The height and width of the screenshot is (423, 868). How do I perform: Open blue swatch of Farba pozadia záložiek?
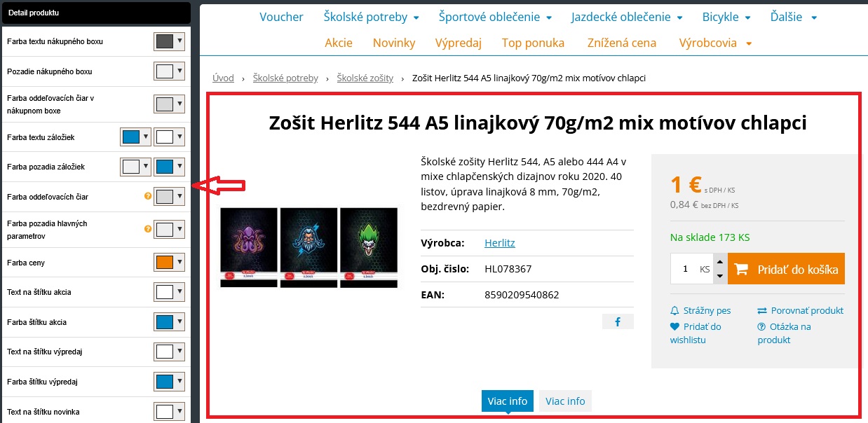pyautogui.click(x=169, y=167)
